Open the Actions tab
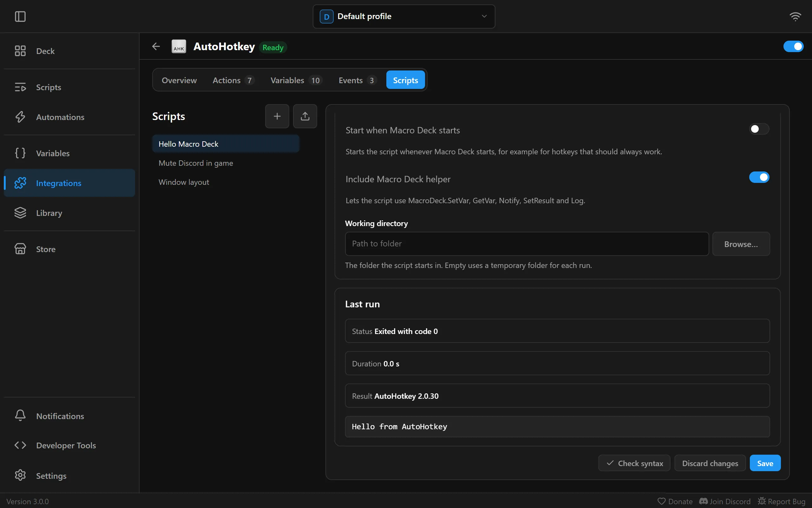The height and width of the screenshot is (508, 812). pyautogui.click(x=233, y=80)
